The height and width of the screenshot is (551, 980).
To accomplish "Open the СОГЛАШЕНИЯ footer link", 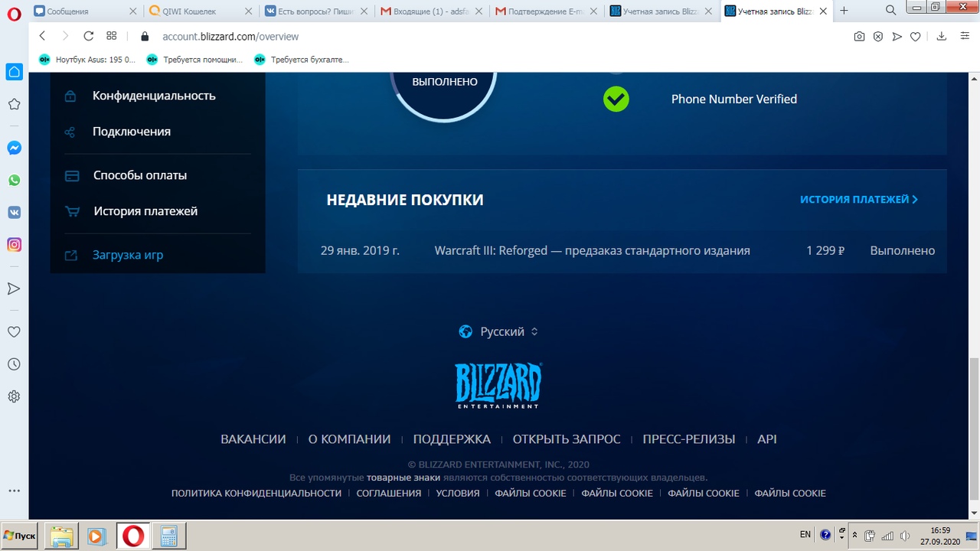I will 389,494.
